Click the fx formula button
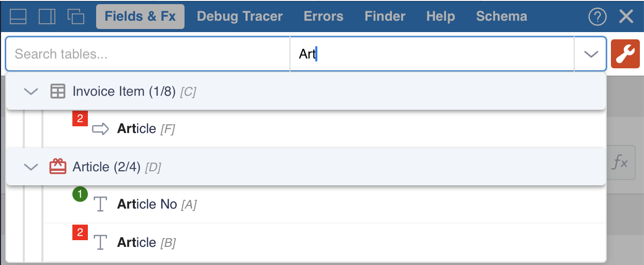Screen dimensions: 644x265 click(620, 164)
